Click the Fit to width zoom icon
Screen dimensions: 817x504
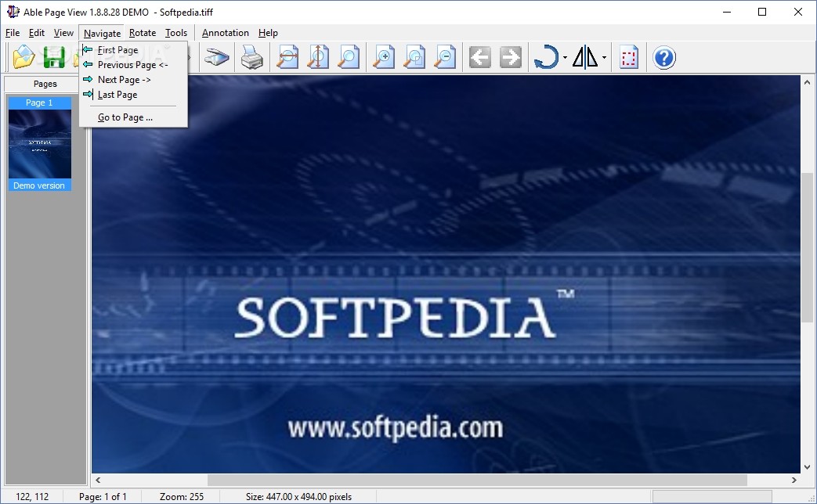click(x=287, y=57)
